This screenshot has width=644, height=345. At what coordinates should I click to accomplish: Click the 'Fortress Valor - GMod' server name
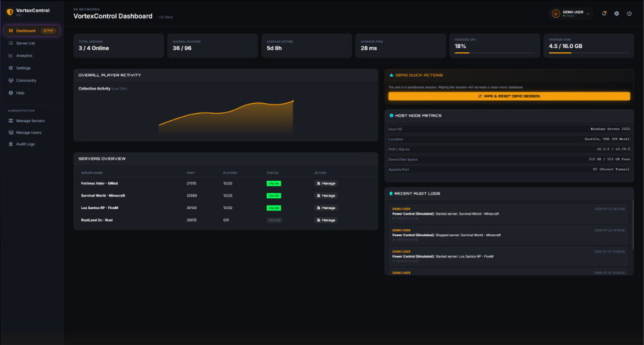pyautogui.click(x=99, y=183)
